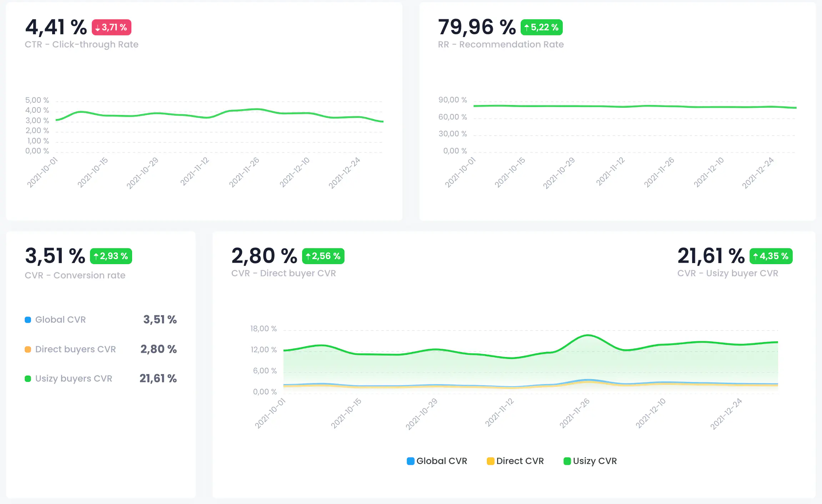Click the 21,61 % Usizy buyer CVR headline

click(x=711, y=256)
